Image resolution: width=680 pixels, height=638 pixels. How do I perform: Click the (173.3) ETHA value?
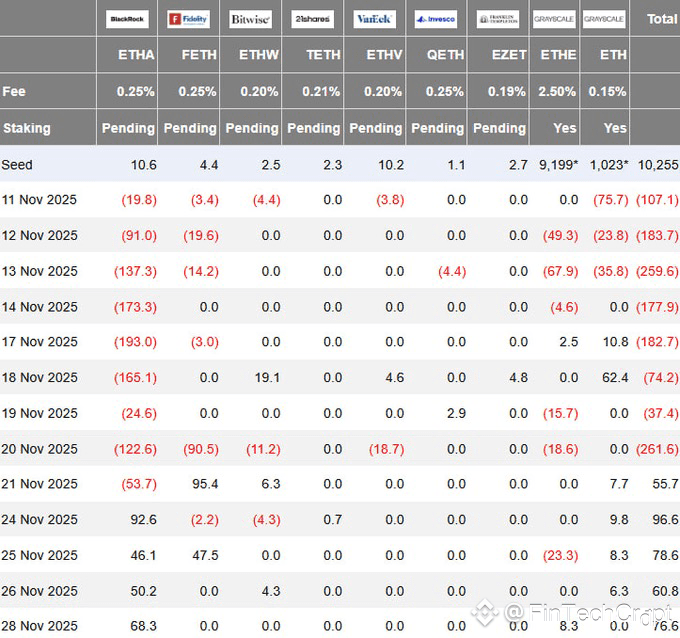click(135, 307)
